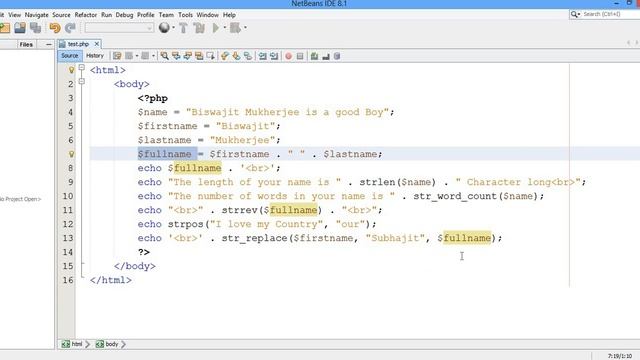Open the Forward navigation history dropdown
The height and width of the screenshot is (360, 640).
[x=153, y=56]
